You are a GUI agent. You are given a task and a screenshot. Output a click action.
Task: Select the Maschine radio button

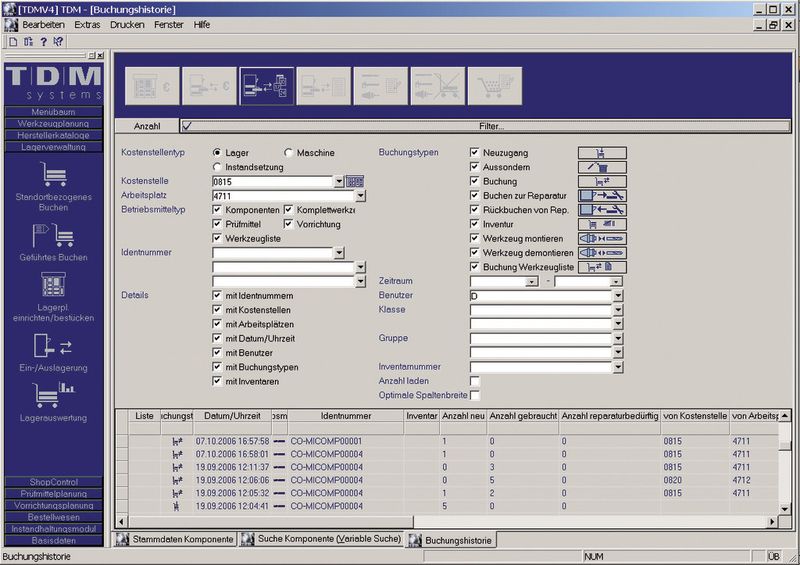288,153
